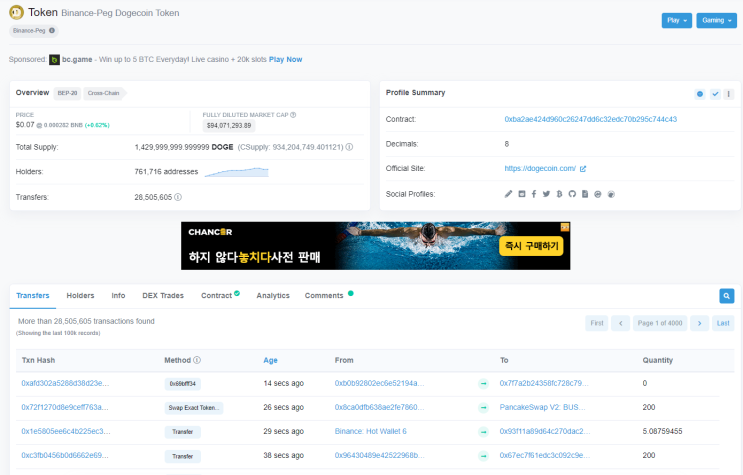This screenshot has width=743, height=475.
Task: Open the https://dogecoin.com/ official site link
Action: (540, 169)
